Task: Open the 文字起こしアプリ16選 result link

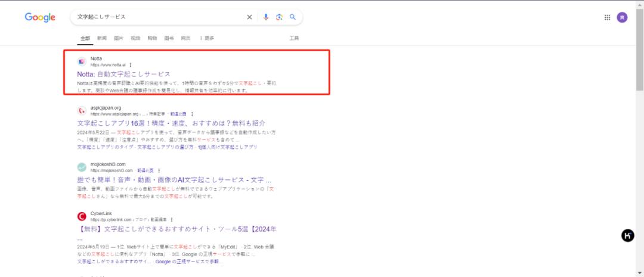Action: pos(171,123)
